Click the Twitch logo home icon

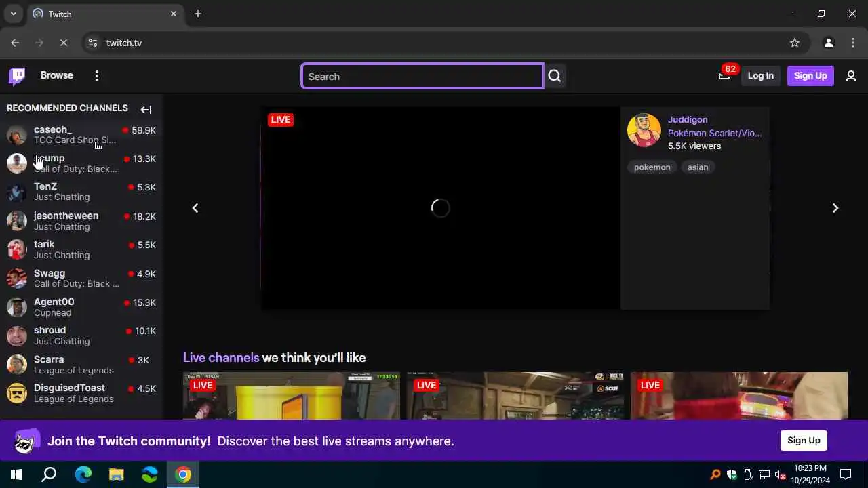17,76
